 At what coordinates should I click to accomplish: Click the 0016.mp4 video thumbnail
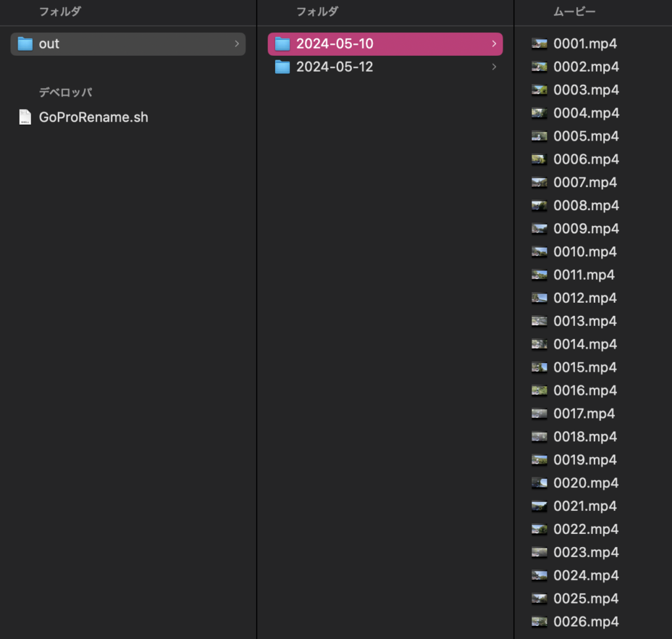[539, 391]
